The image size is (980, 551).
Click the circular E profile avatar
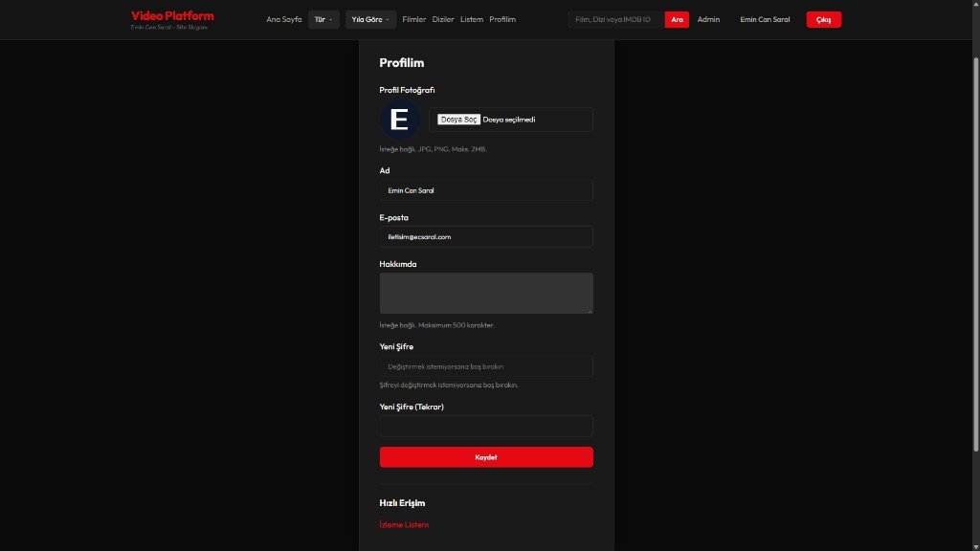(399, 120)
